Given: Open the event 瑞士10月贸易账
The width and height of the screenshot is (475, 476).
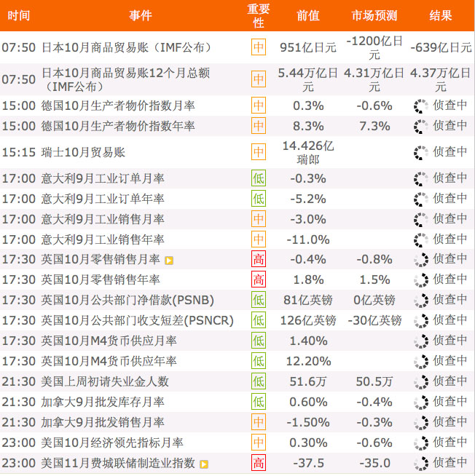Looking at the screenshot, I should (x=83, y=152).
